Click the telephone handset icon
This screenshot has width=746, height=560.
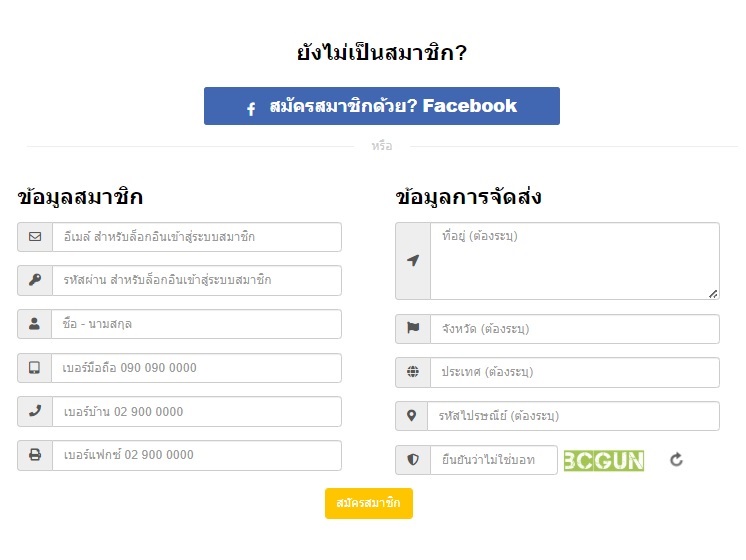(x=35, y=411)
